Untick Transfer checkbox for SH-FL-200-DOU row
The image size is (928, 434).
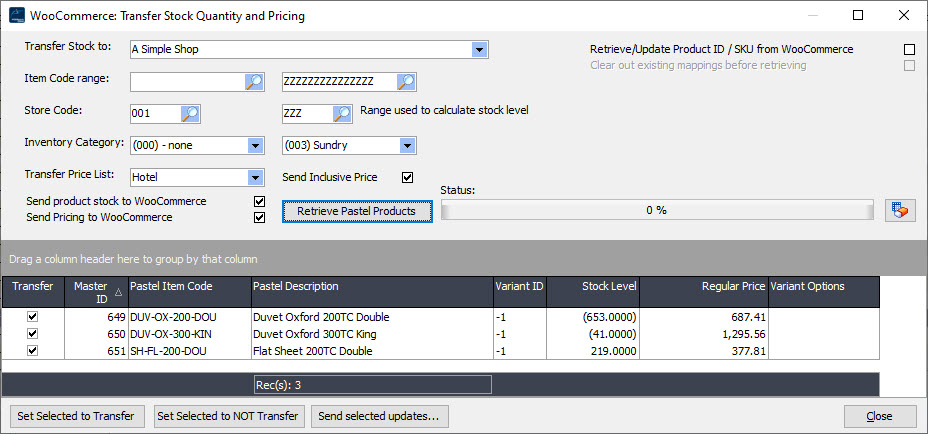point(33,351)
